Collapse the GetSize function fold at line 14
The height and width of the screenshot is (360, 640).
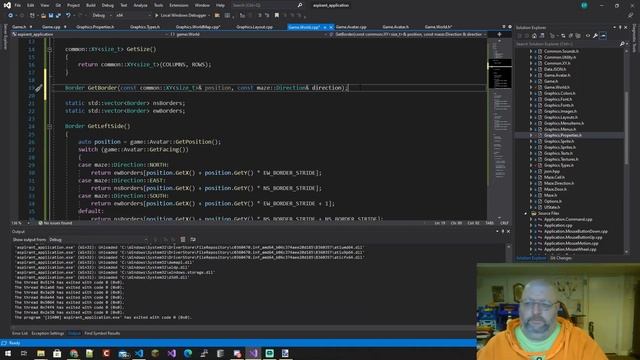(49, 49)
